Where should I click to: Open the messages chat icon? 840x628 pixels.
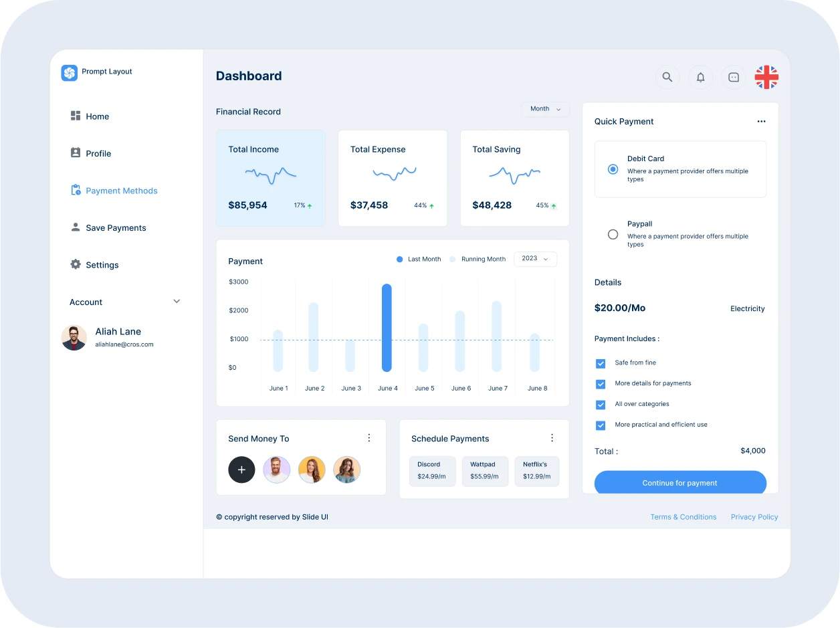(x=733, y=77)
